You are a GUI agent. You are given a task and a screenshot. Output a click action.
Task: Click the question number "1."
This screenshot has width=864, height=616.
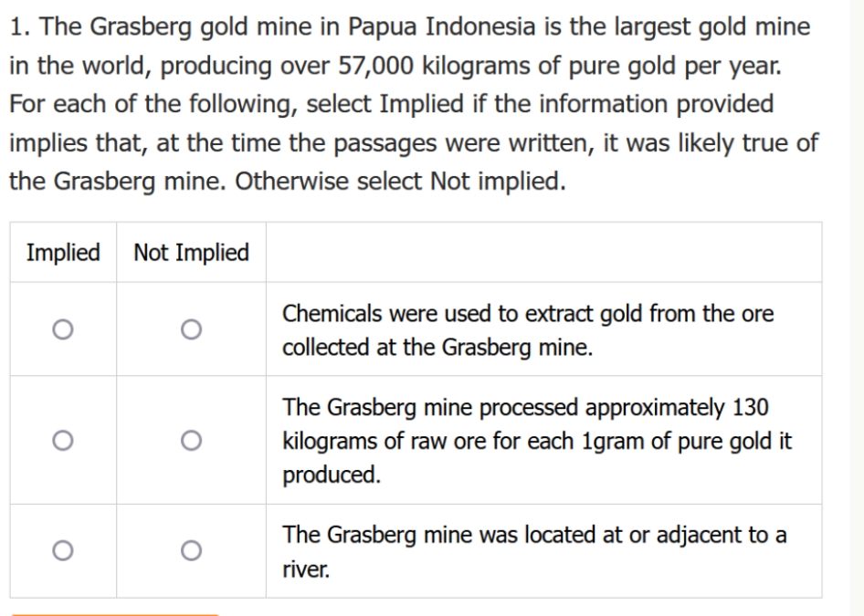pyautogui.click(x=21, y=27)
